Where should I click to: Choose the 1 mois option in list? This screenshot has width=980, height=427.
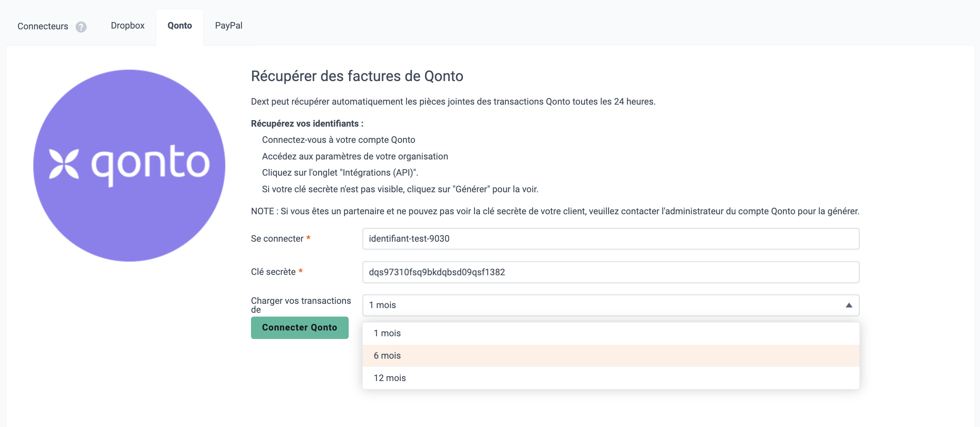pos(611,333)
